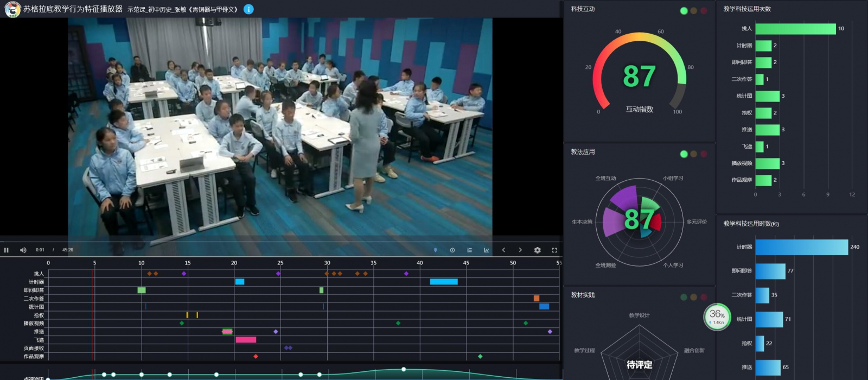The width and height of the screenshot is (868, 380).
Task: Go to previous segment with left chevron
Action: 503,250
